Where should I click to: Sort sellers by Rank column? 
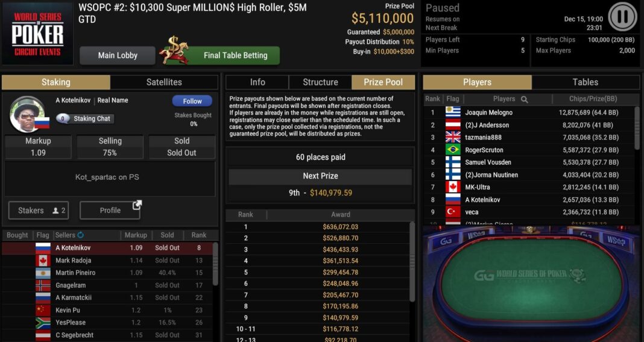(x=199, y=235)
